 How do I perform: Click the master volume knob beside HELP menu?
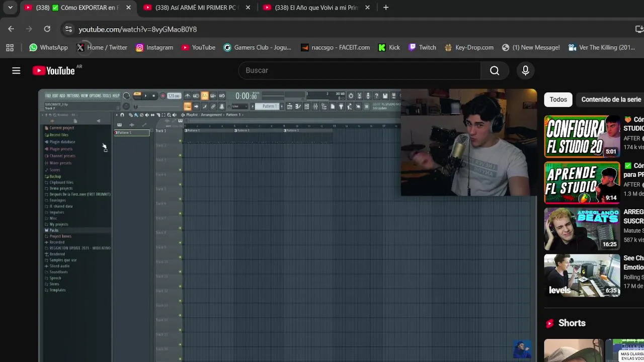pos(126,96)
